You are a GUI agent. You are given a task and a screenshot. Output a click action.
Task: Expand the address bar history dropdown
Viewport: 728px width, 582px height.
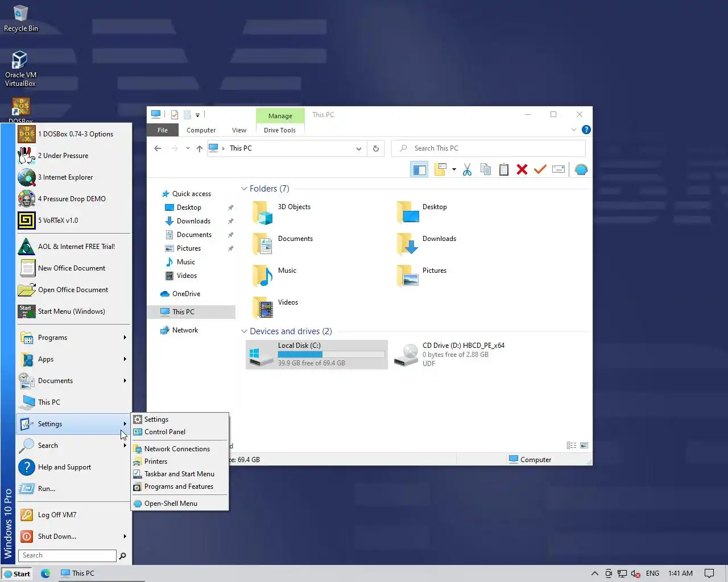click(x=359, y=149)
